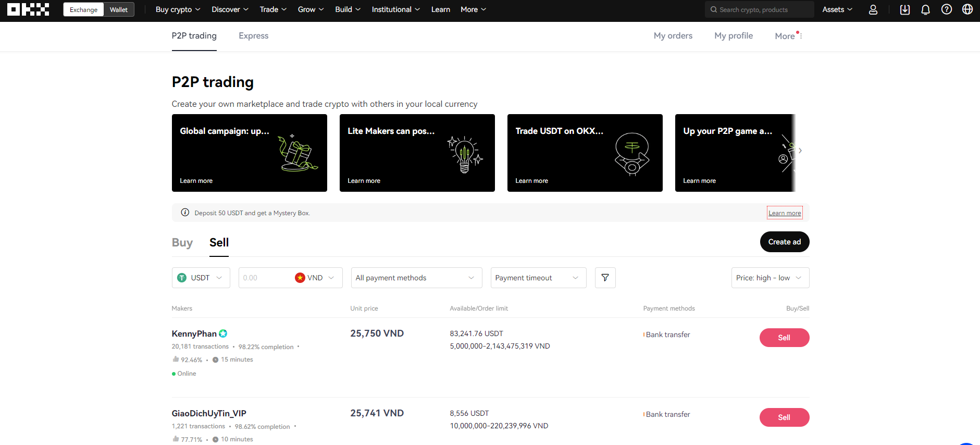
Task: Open Lite Makers banner card
Action: [x=417, y=153]
